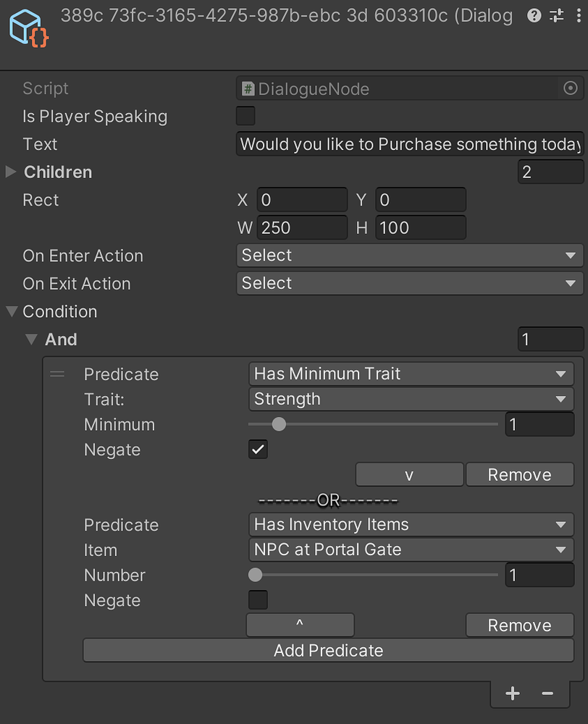Remove a condition element with minus icon
Viewport: 588px width, 724px height.
(547, 693)
